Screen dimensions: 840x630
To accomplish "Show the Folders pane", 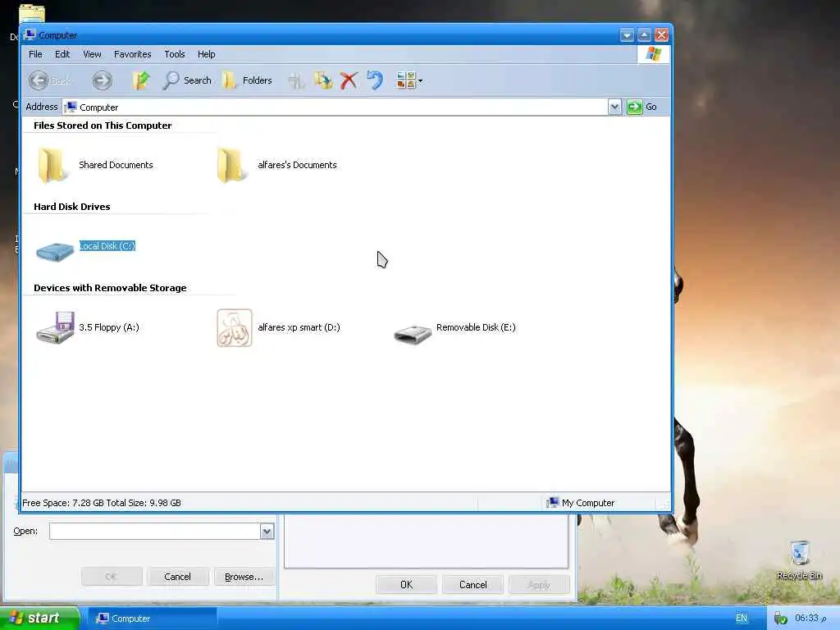I will [247, 80].
